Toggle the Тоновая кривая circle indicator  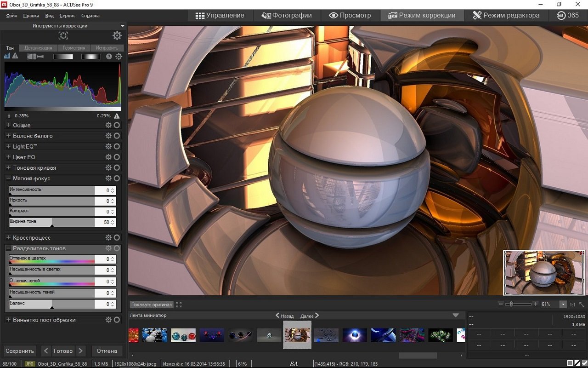(117, 167)
